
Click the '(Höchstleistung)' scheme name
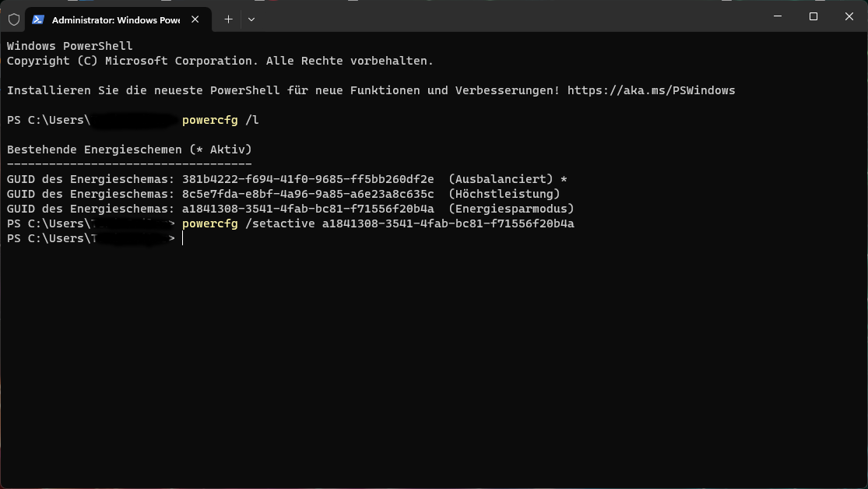point(504,194)
